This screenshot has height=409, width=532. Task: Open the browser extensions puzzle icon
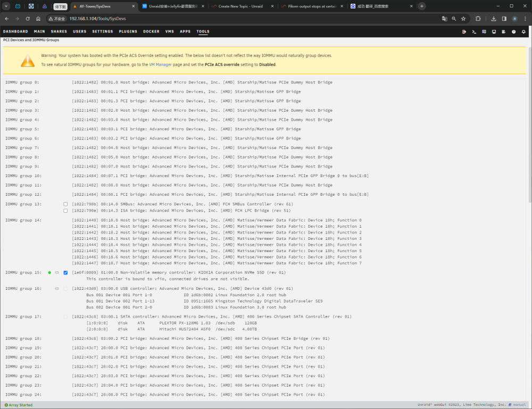[478, 19]
